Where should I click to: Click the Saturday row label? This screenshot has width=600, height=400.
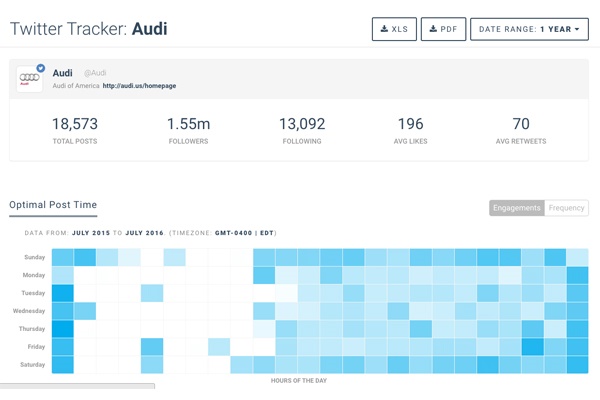coord(33,365)
